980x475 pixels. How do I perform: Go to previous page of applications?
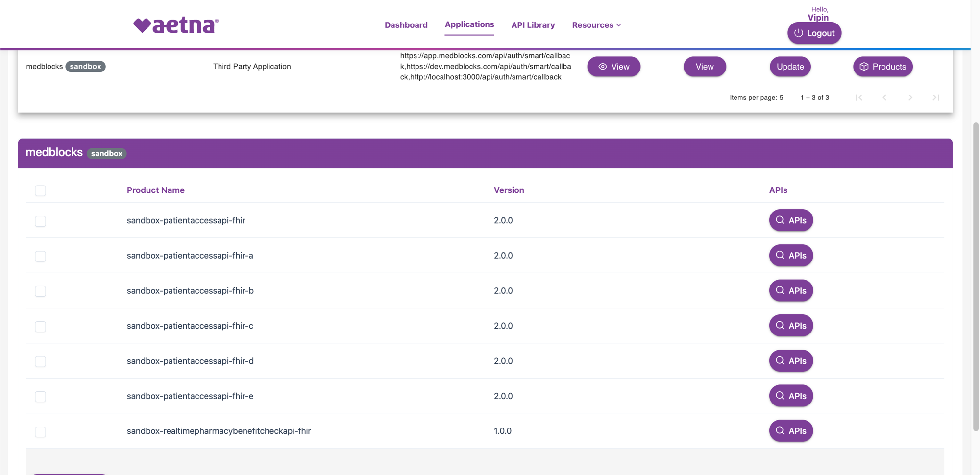point(884,97)
